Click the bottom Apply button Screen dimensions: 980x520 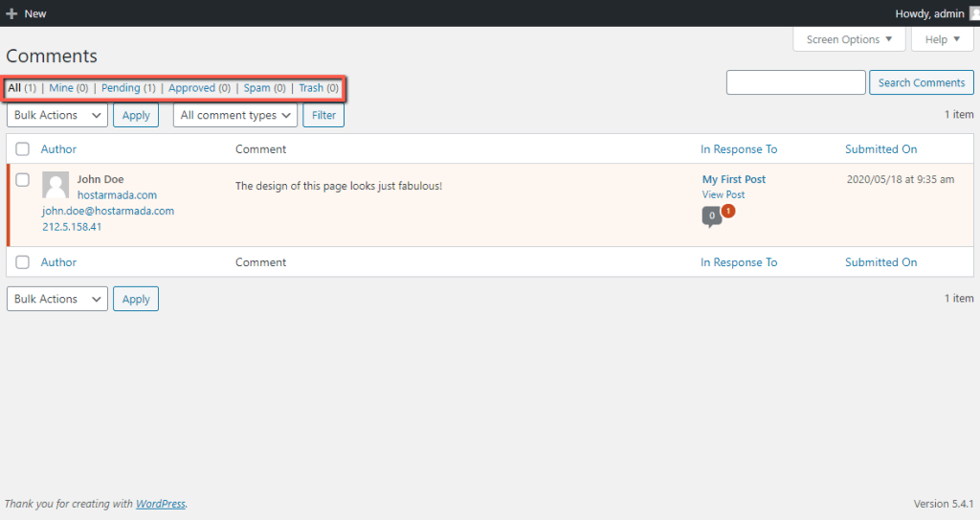click(136, 299)
